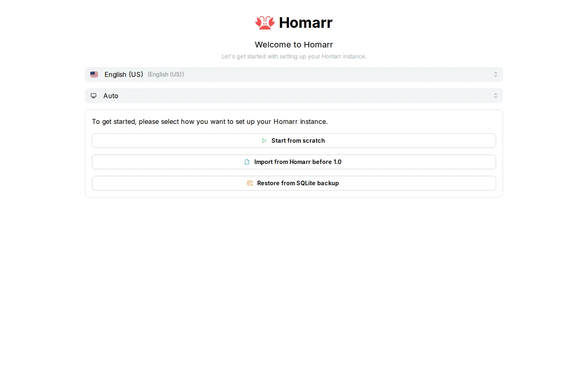Click the file import icon
This screenshot has height=368, width=588.
click(x=247, y=162)
